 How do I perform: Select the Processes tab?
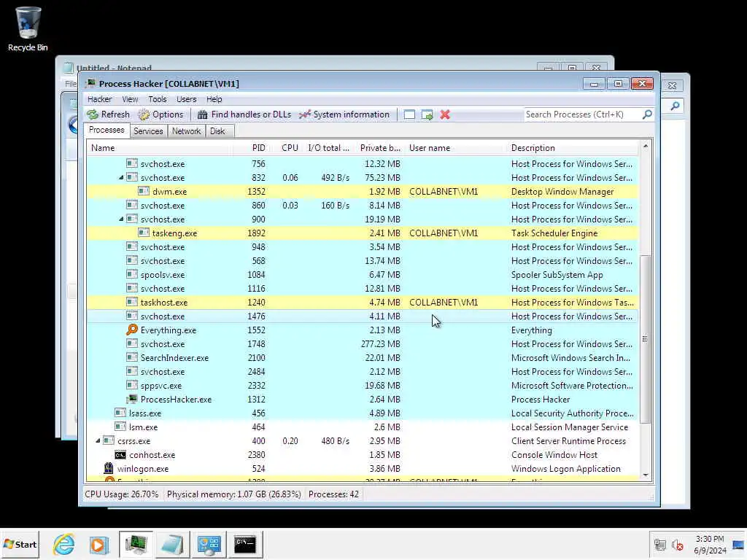pos(107,130)
